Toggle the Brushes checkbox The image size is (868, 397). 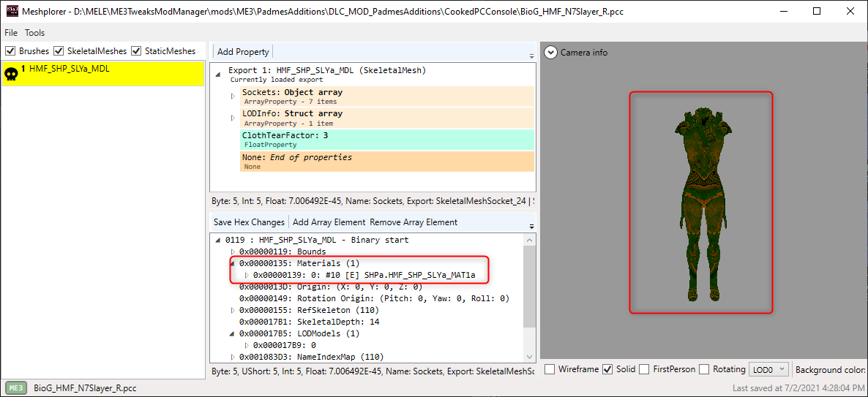(10, 51)
